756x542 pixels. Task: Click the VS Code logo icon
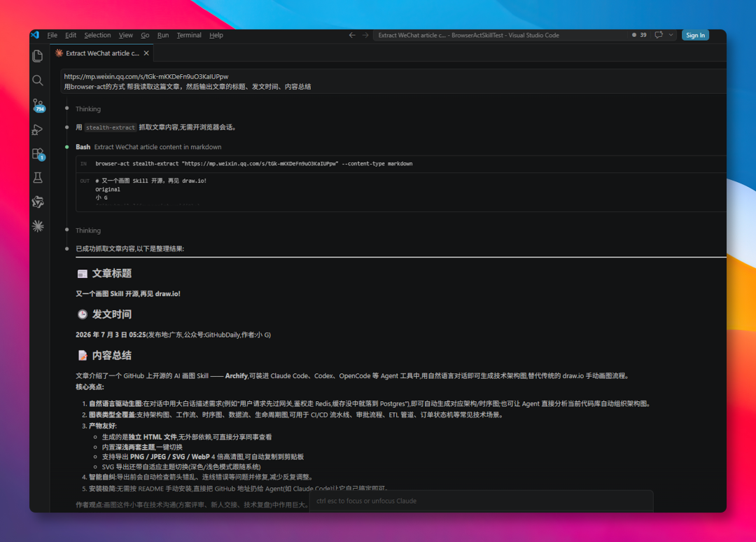(x=35, y=35)
